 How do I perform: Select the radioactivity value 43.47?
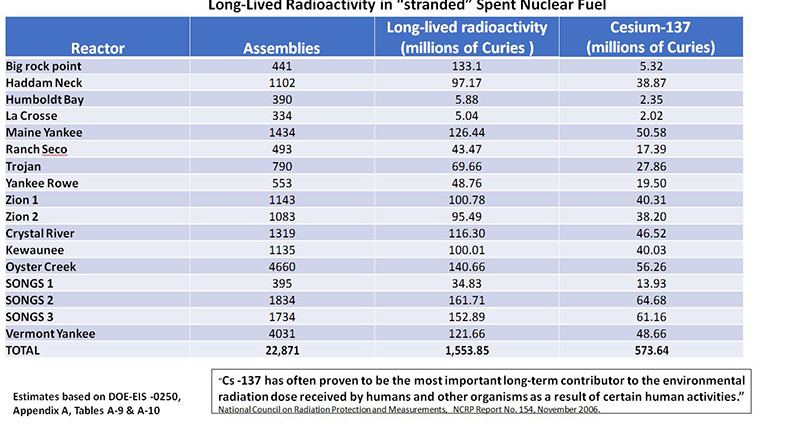(x=467, y=149)
